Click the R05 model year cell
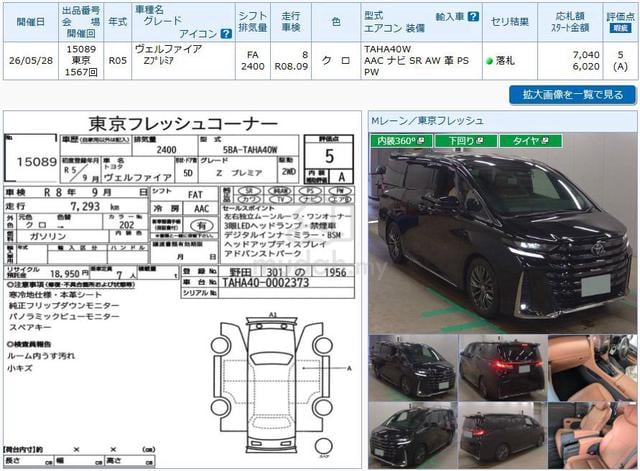The image size is (640, 471). pos(118,61)
